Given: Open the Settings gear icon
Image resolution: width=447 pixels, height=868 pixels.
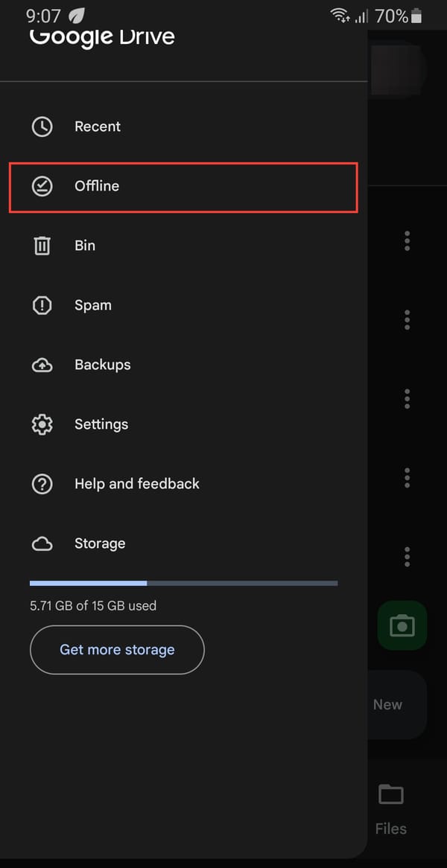Looking at the screenshot, I should (x=42, y=424).
